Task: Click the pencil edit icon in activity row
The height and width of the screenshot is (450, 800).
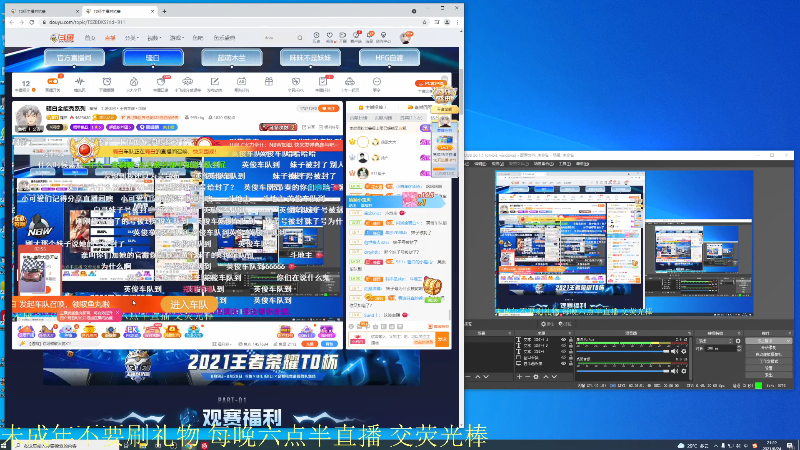Action: pos(215,82)
